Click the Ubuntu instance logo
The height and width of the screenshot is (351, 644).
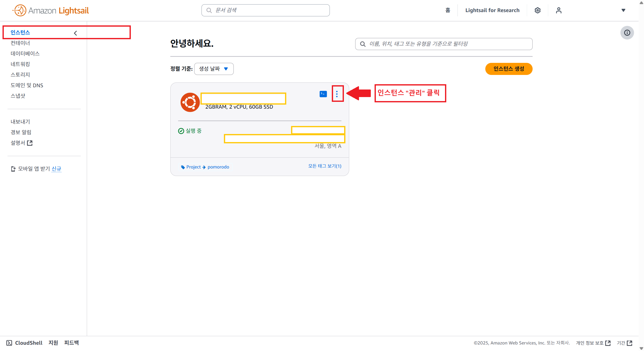[x=190, y=102]
